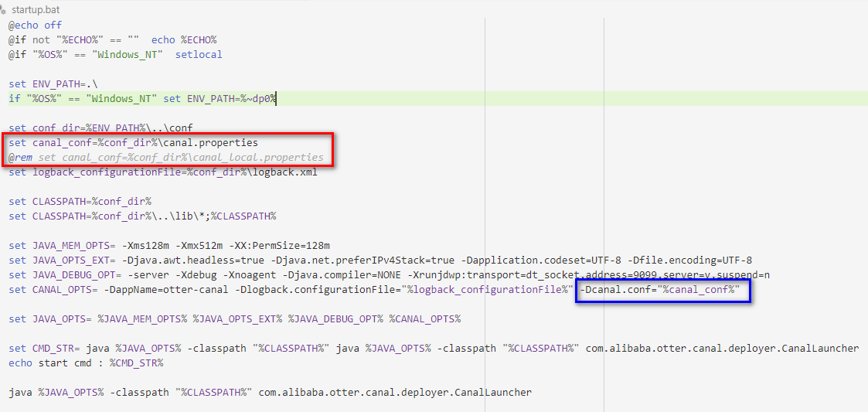Click the final 'java %JAVA_OPTS% -classpath' line
Screen dimensions: 868x412
(271, 393)
